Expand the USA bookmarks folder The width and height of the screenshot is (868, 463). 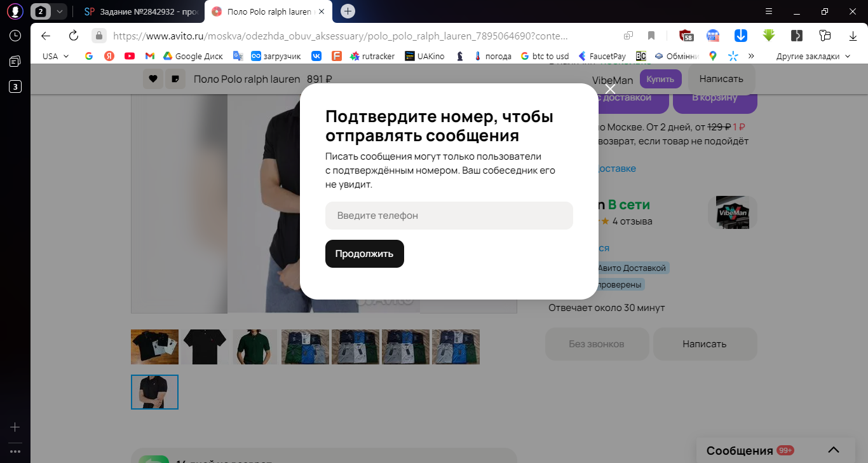tap(56, 56)
